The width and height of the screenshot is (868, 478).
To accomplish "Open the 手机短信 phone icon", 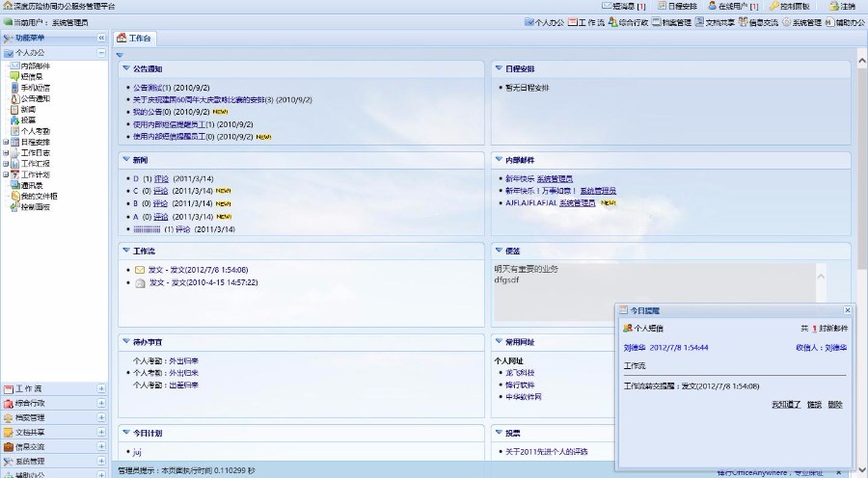I will tap(14, 88).
